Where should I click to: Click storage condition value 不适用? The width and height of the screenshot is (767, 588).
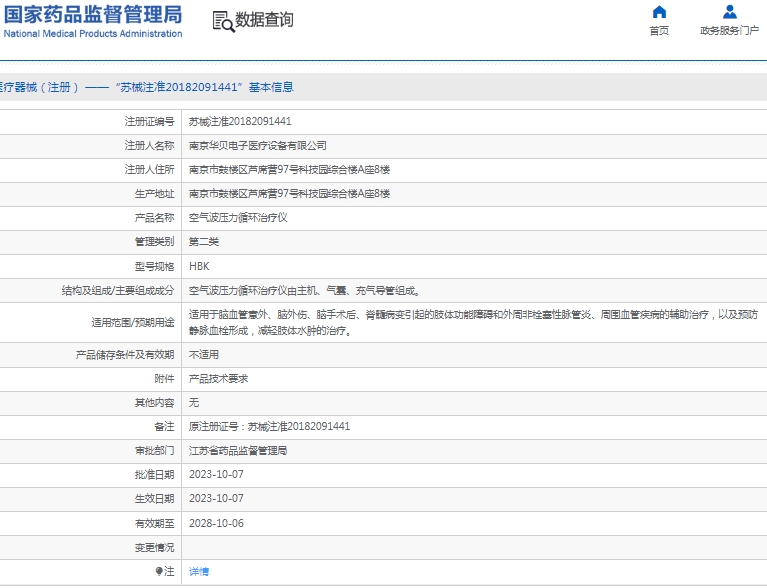204,355
